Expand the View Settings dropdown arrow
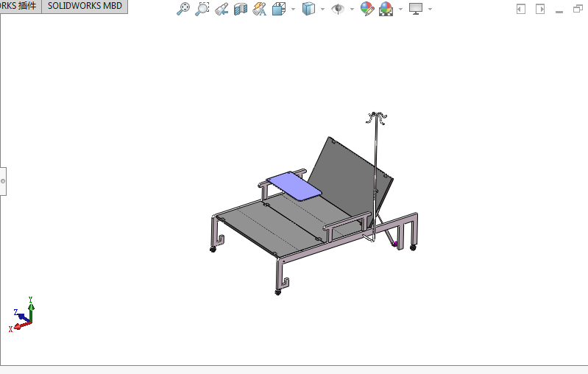The image size is (588, 374). pos(430,9)
